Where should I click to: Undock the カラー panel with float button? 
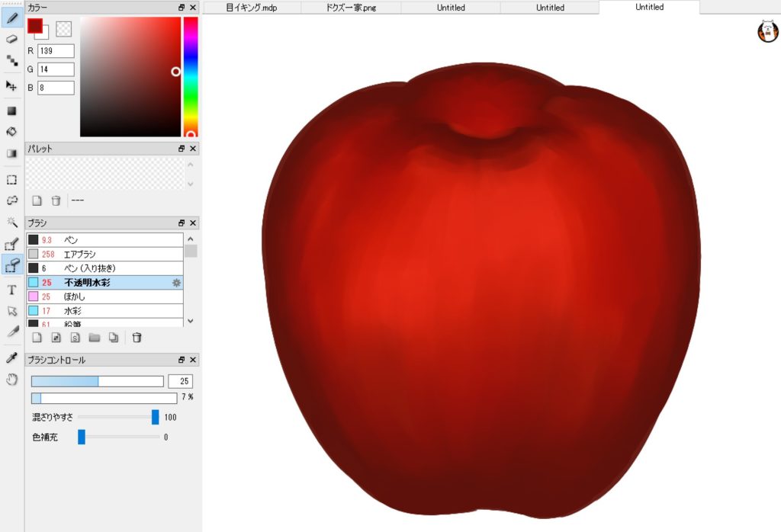(x=182, y=7)
